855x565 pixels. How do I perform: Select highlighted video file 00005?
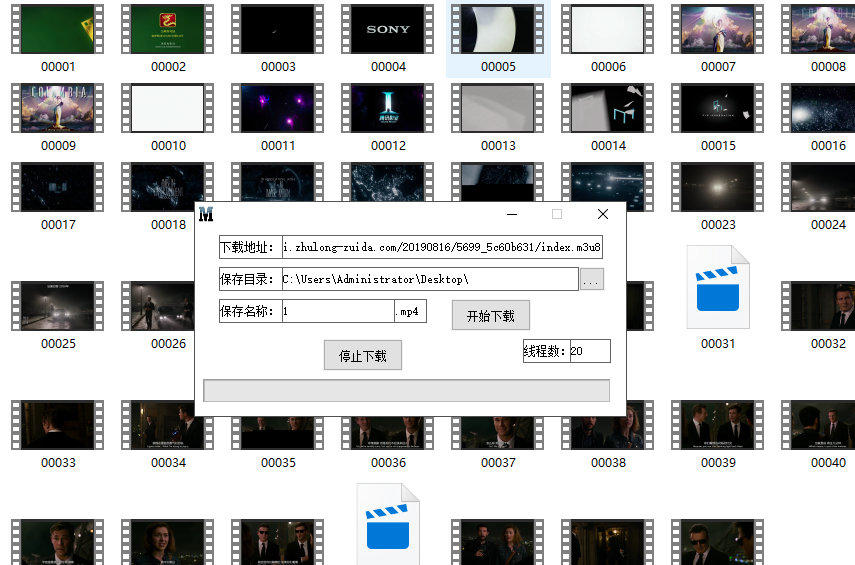coord(498,29)
